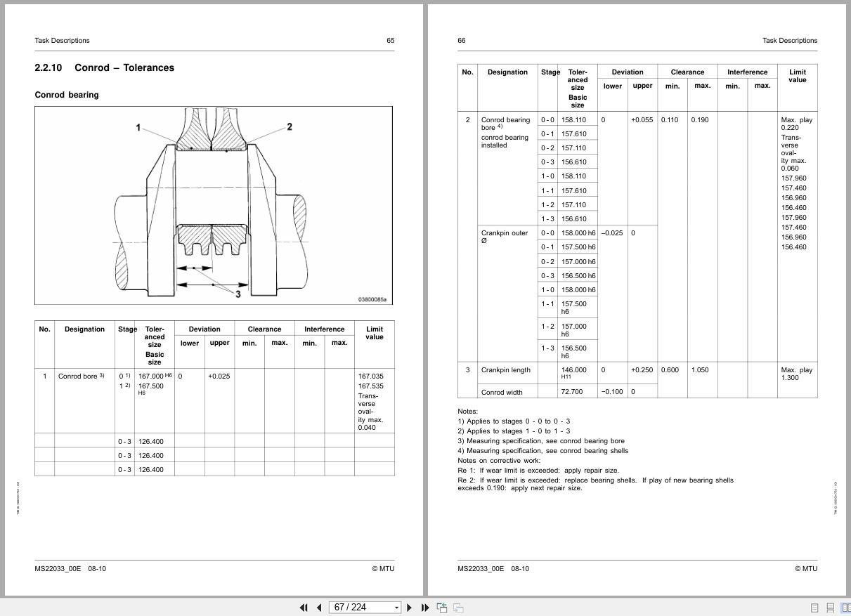The image size is (851, 616).
Task: Click the +0.025 upper deviation value
Action: (219, 376)
